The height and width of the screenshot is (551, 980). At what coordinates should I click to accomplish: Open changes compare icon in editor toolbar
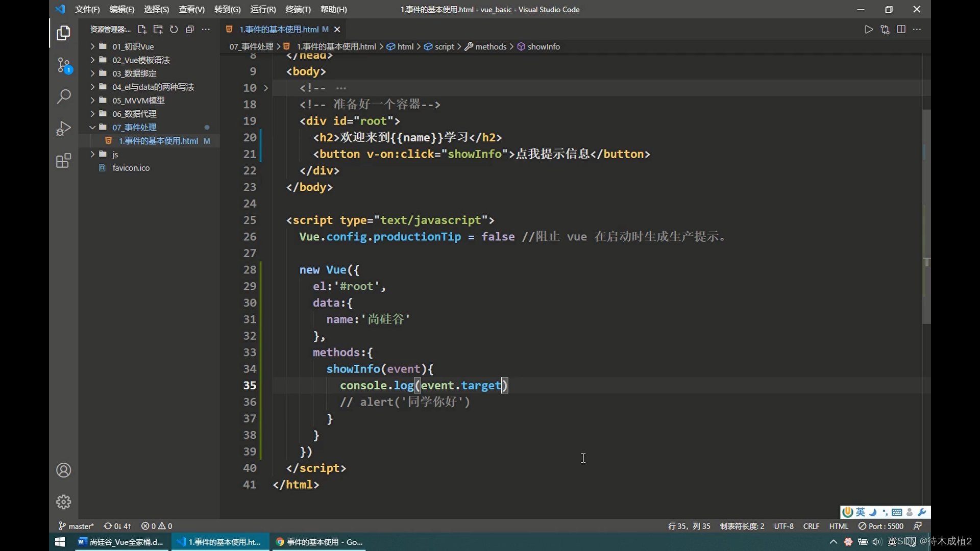885,29
